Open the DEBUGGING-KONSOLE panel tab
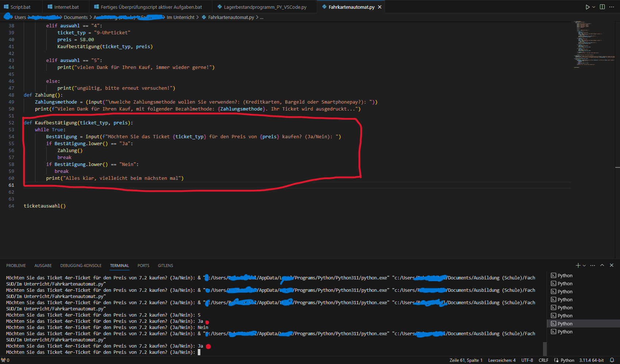Viewport: 620px width, 364px height. [81, 266]
